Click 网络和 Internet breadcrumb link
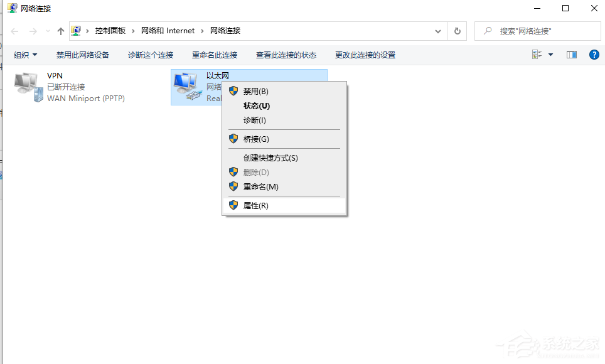The image size is (605, 364). click(167, 30)
